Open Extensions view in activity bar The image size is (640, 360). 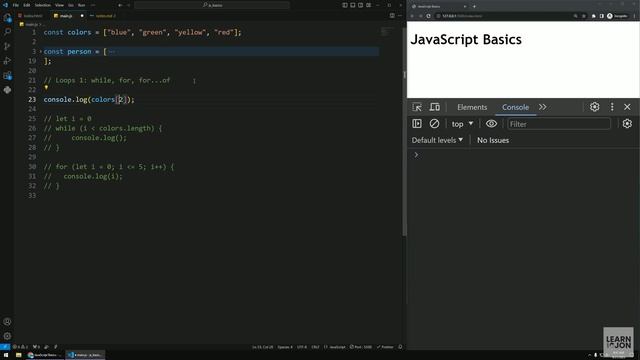[7, 76]
